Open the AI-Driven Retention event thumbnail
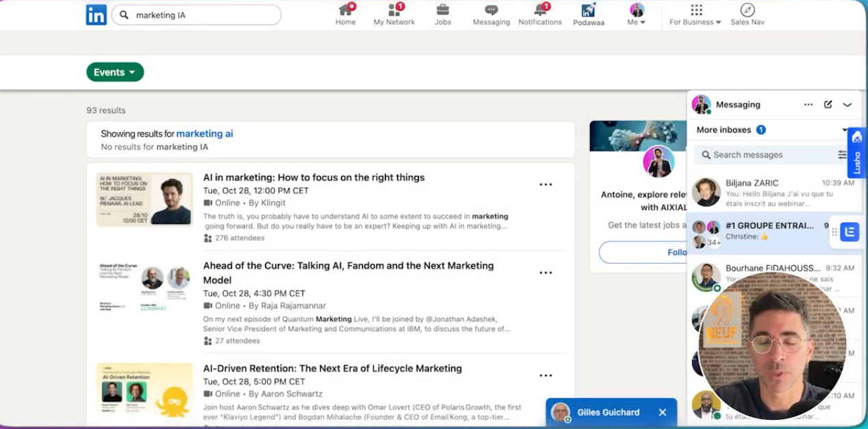 click(x=144, y=391)
